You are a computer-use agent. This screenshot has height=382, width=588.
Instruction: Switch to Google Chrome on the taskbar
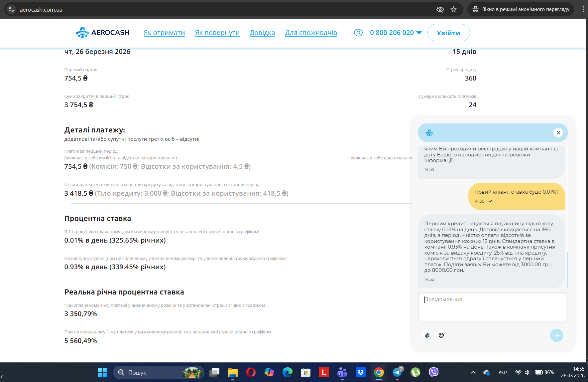pyautogui.click(x=379, y=372)
